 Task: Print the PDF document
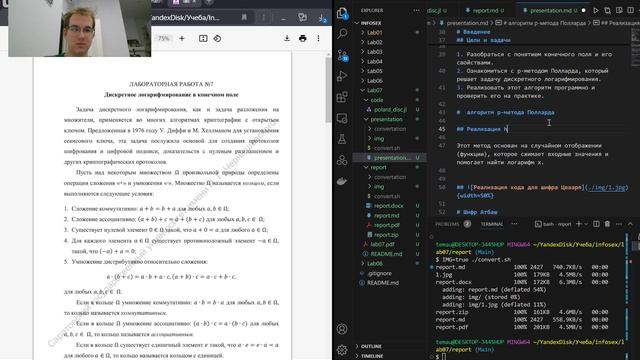(302, 38)
